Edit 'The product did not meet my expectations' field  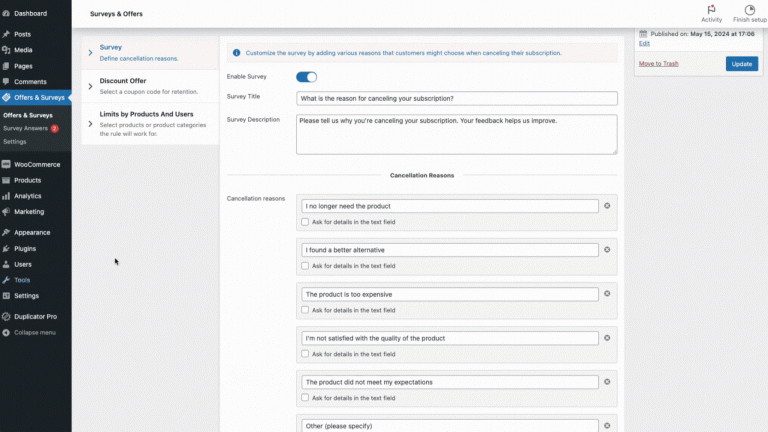click(x=450, y=382)
